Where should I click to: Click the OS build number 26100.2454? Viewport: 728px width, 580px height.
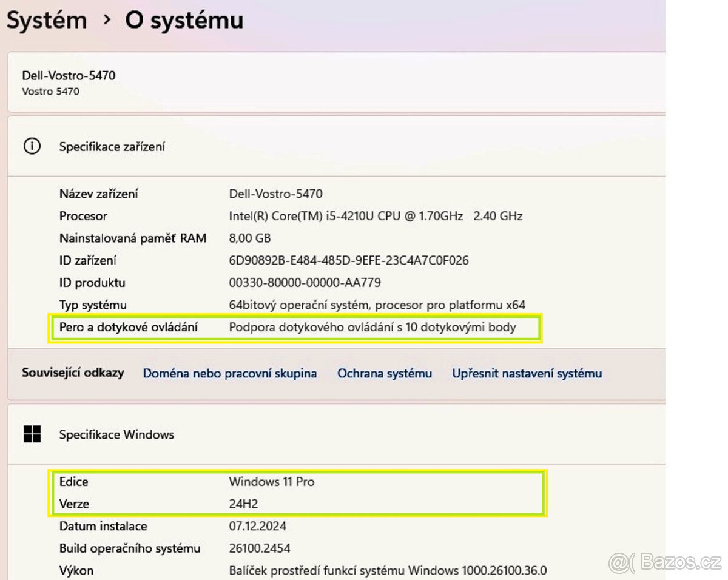click(259, 548)
